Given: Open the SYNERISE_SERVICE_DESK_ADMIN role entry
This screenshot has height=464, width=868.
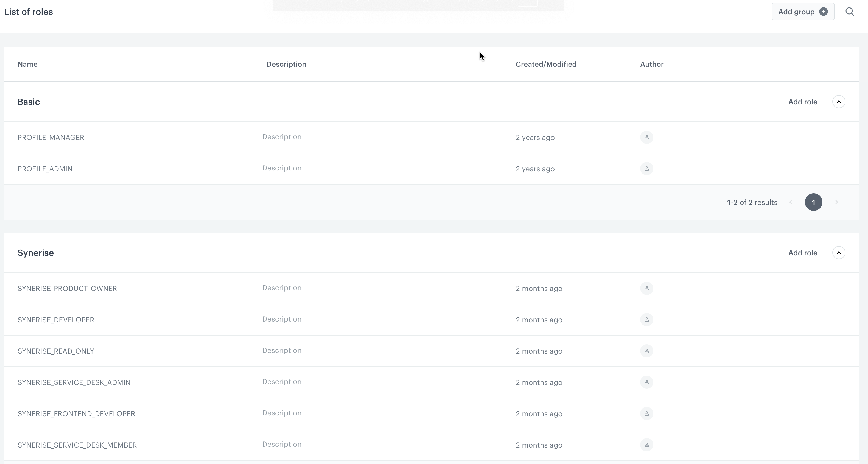Looking at the screenshot, I should coord(74,382).
